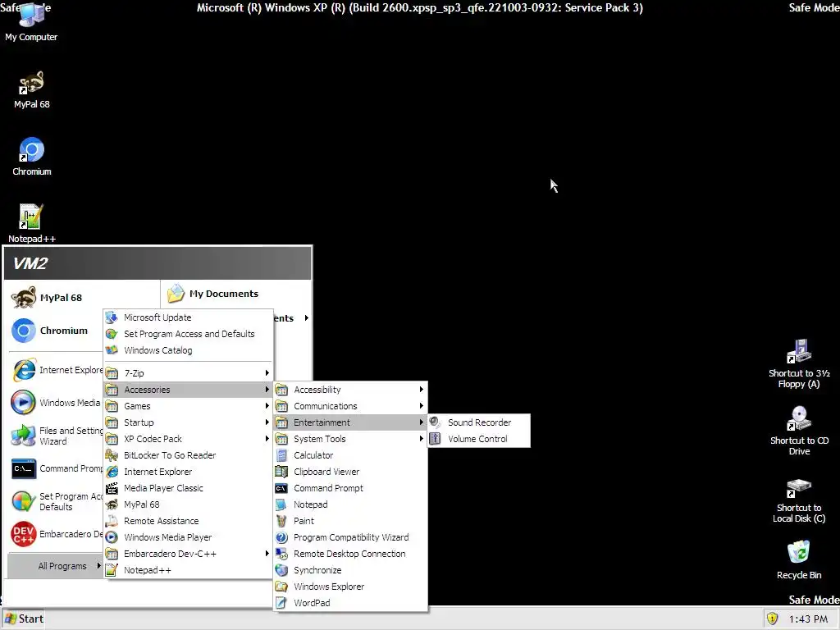Open My Documents from Start menu
This screenshot has width=840, height=630.
click(x=213, y=294)
